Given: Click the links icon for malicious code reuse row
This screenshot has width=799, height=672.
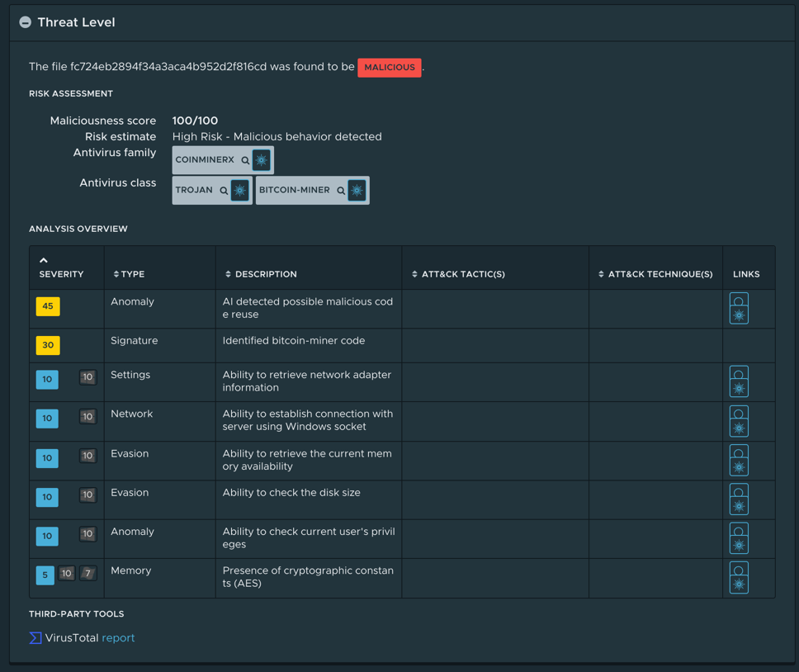Looking at the screenshot, I should click(x=739, y=309).
